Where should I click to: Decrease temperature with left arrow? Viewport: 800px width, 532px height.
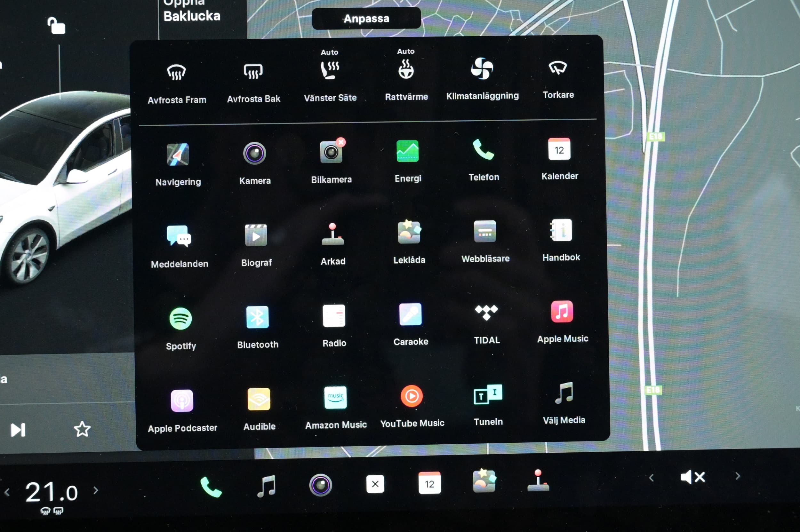pyautogui.click(x=7, y=492)
